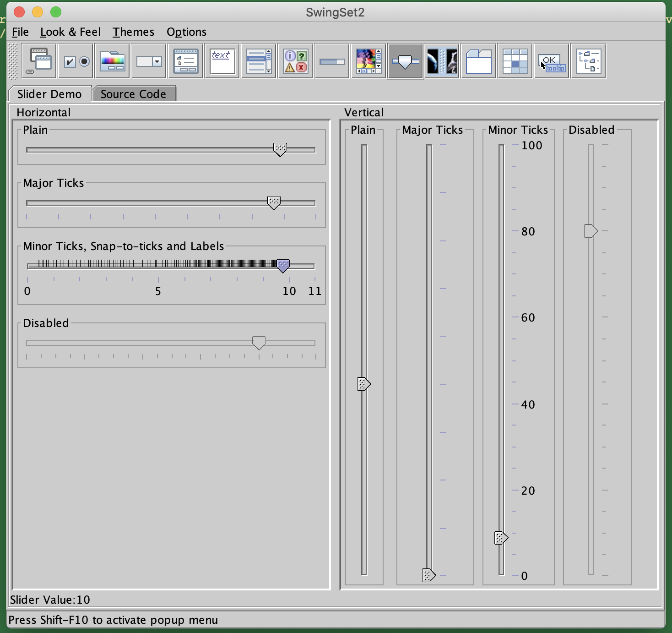Open the List demo icon
Viewport: 672px width, 633px height.
259,61
